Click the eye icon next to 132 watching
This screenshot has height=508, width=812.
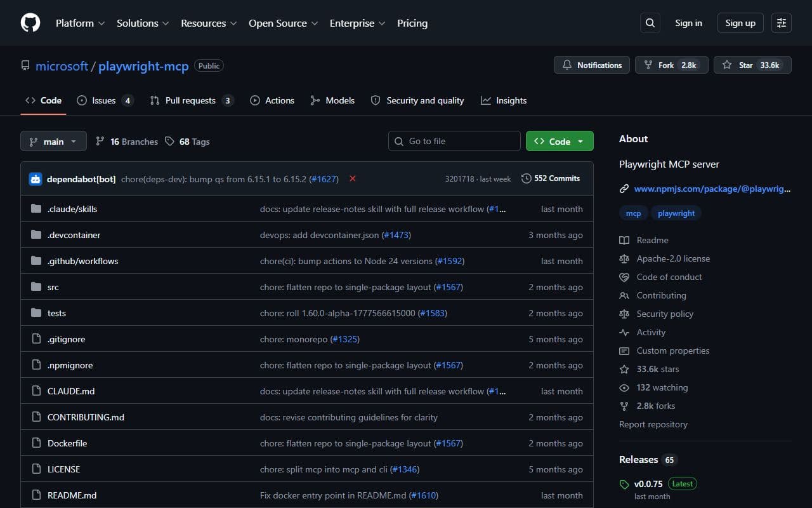[x=624, y=387]
